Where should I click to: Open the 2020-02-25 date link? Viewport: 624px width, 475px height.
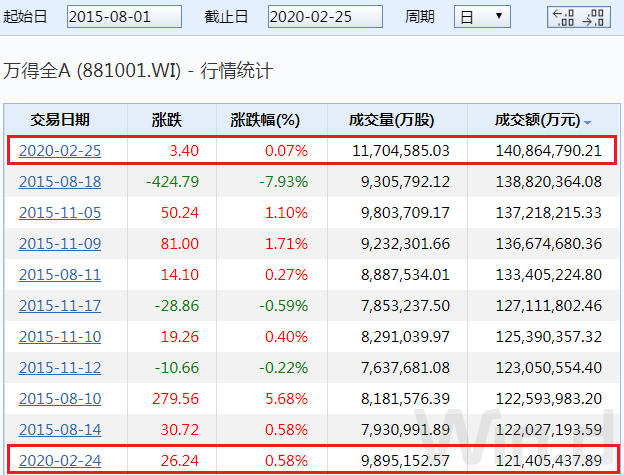coord(60,151)
